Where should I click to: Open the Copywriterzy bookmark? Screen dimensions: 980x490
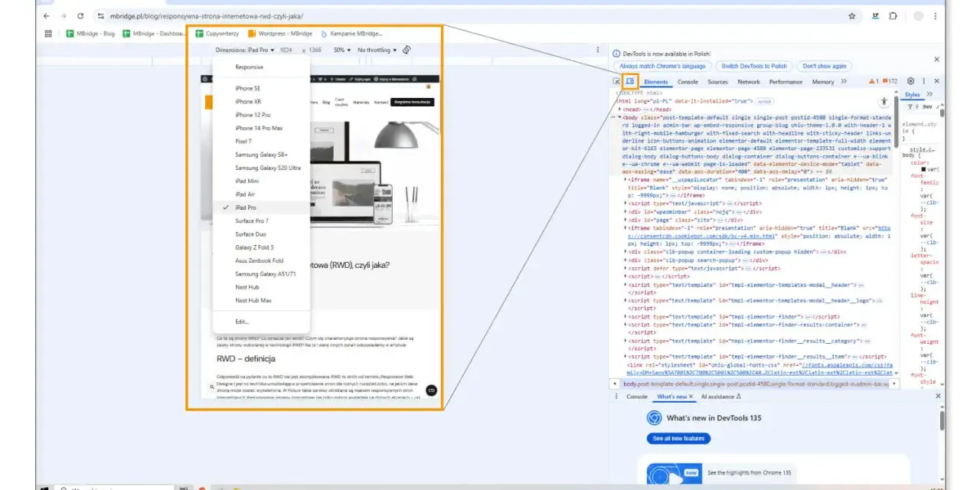pyautogui.click(x=217, y=34)
